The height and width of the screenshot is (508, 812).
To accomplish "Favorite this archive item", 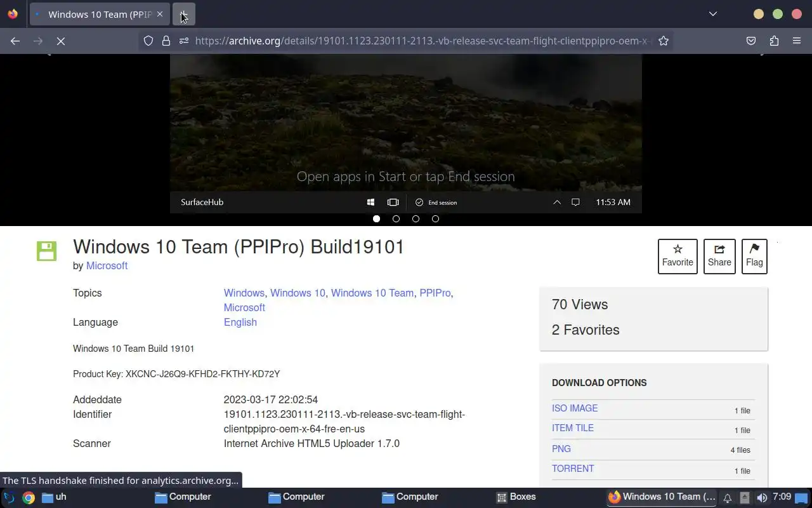I will (678, 257).
